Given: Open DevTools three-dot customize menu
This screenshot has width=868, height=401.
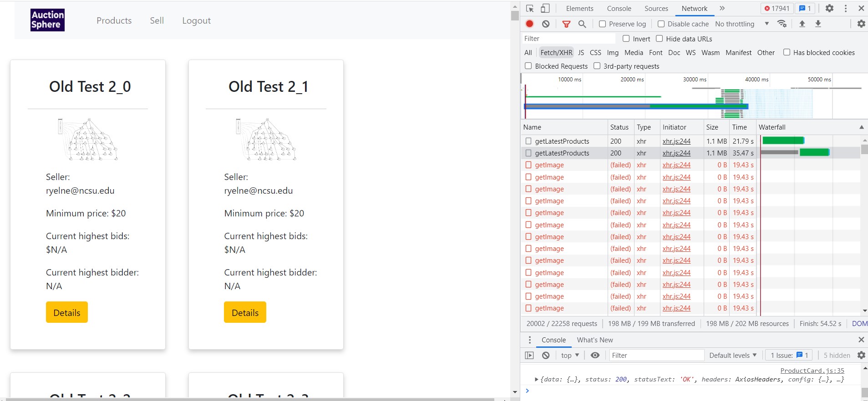Looking at the screenshot, I should tap(846, 8).
